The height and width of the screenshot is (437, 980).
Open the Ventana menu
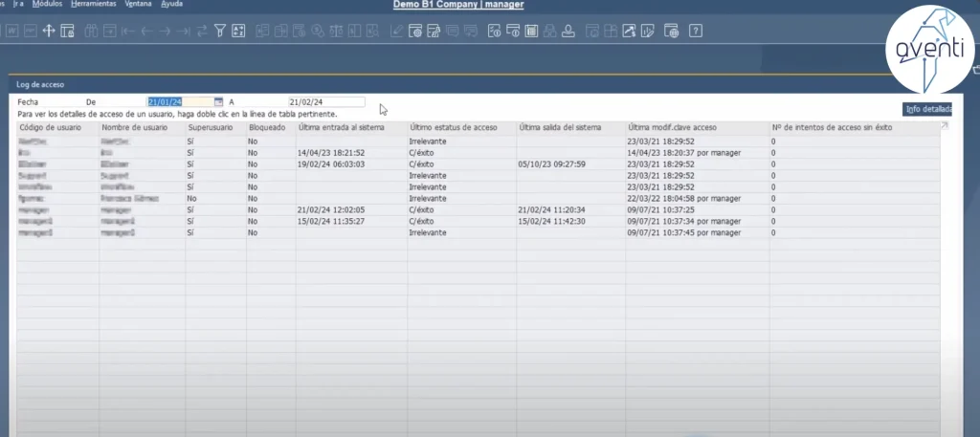point(138,4)
